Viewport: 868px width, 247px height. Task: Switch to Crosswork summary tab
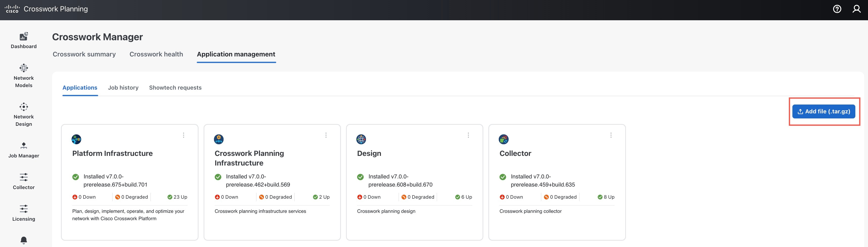tap(84, 54)
